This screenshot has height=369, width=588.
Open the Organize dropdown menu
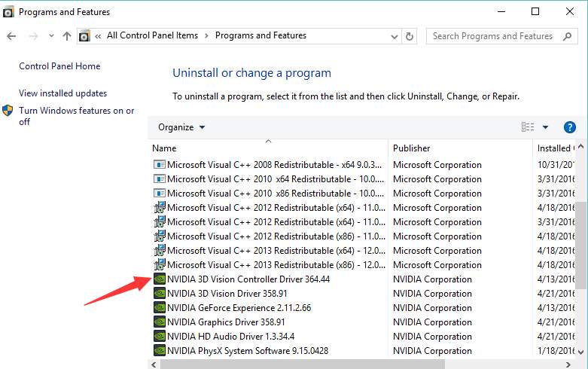[181, 127]
